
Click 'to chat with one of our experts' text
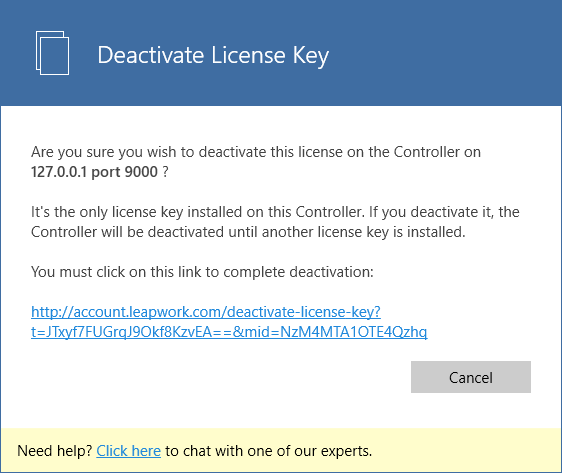click(268, 451)
